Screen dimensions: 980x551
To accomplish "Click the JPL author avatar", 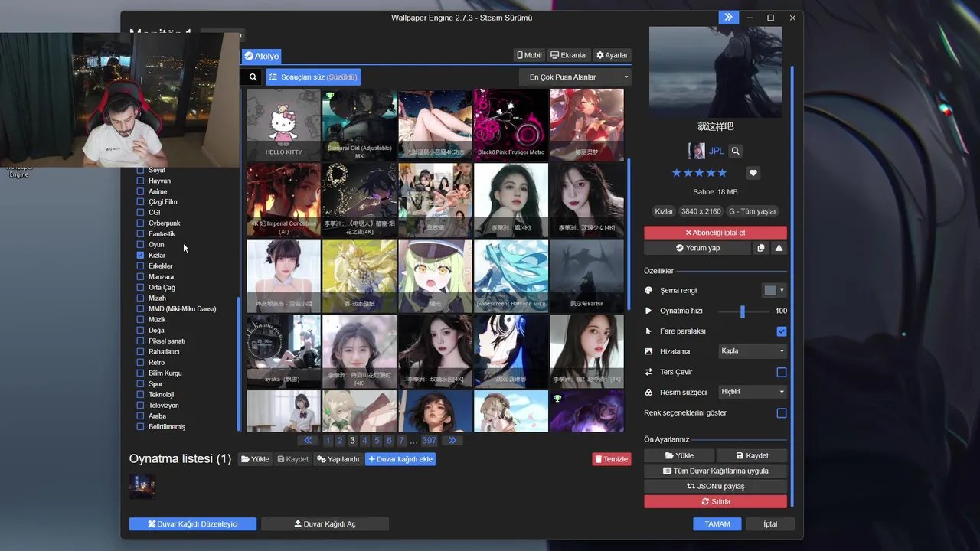I will point(697,151).
